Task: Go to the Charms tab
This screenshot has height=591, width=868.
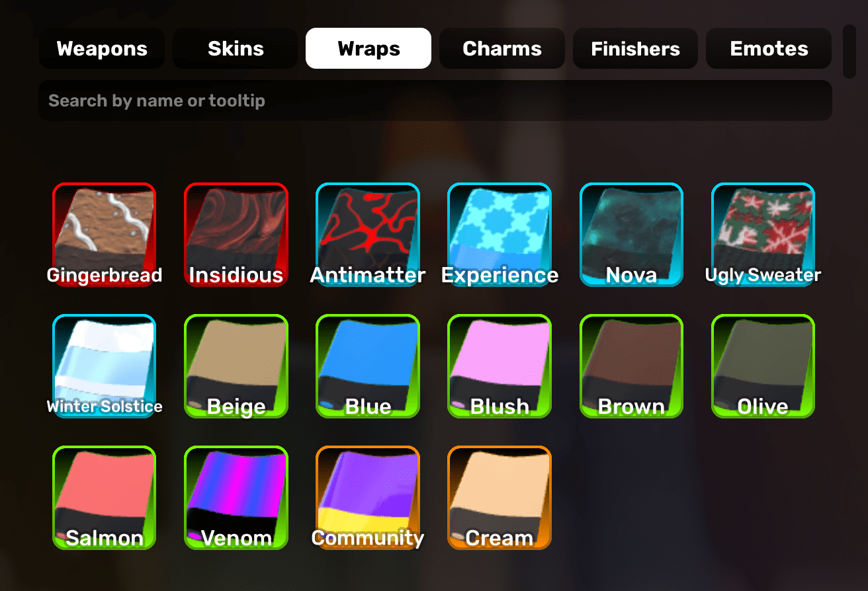Action: (502, 48)
